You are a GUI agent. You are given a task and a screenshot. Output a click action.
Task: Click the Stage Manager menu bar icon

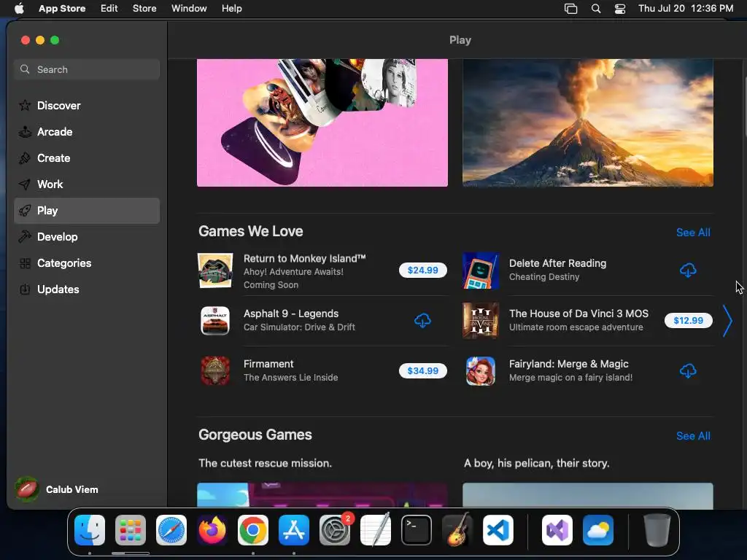click(570, 9)
